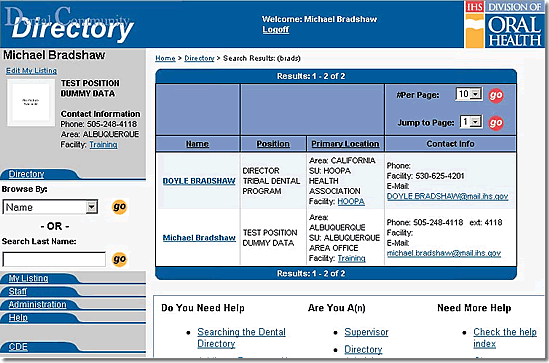This screenshot has height=363, width=549.
Task: Open the Help sidebar tab
Action: [18, 317]
